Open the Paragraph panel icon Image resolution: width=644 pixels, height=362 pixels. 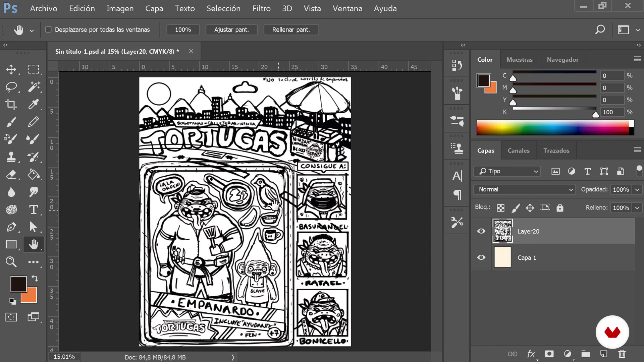click(457, 195)
